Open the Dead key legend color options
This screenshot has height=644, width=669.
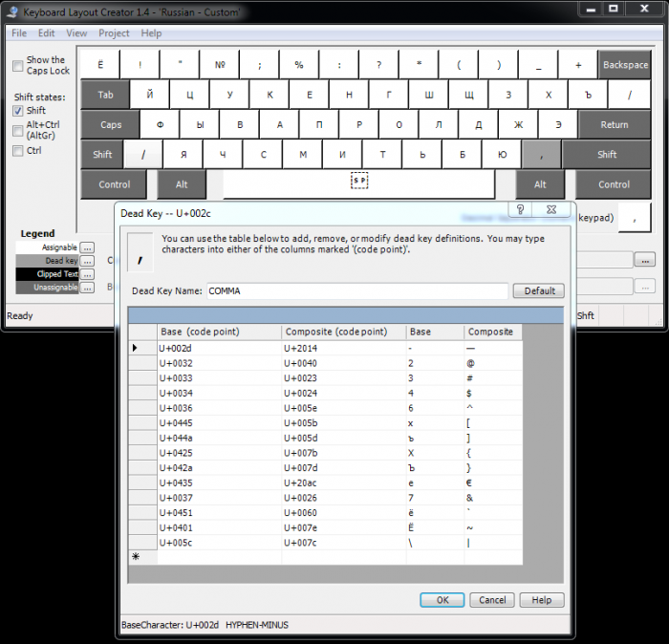tap(87, 261)
